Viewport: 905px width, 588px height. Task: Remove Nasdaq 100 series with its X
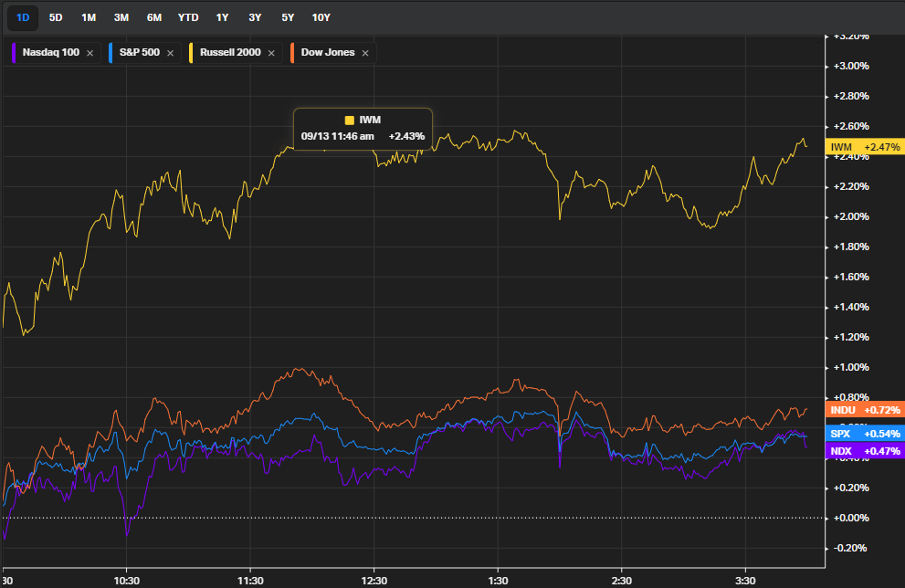[89, 53]
